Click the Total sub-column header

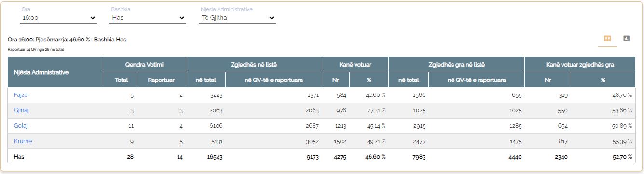pyautogui.click(x=120, y=80)
